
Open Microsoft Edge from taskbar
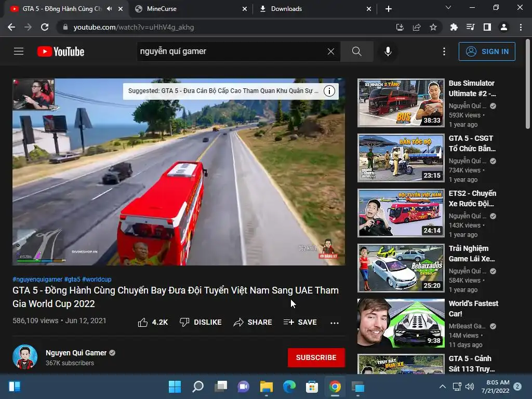point(289,387)
